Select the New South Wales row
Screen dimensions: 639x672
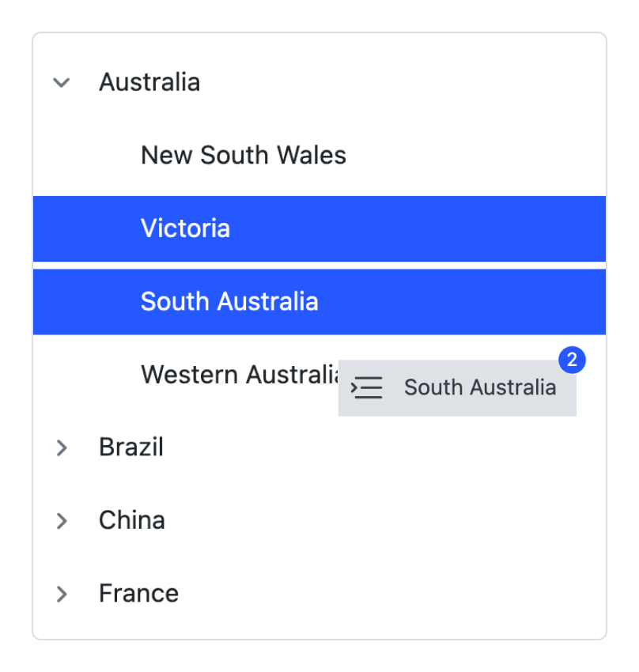point(243,155)
